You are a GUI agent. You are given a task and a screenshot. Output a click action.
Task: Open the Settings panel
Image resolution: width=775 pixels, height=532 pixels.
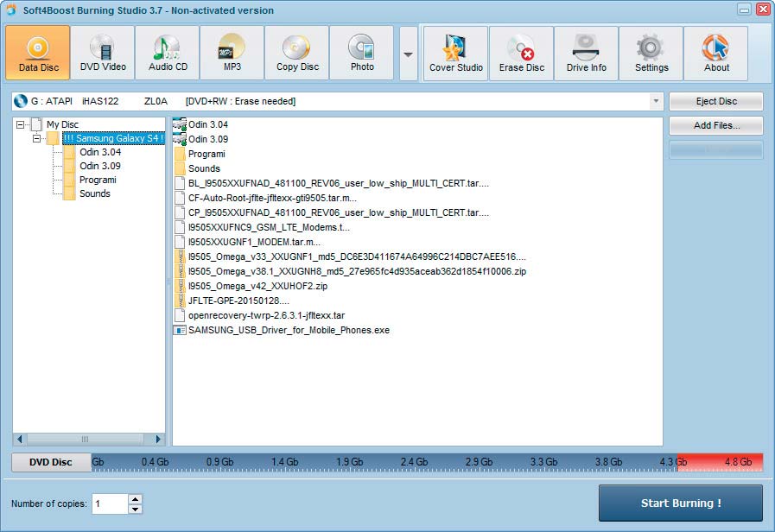651,54
